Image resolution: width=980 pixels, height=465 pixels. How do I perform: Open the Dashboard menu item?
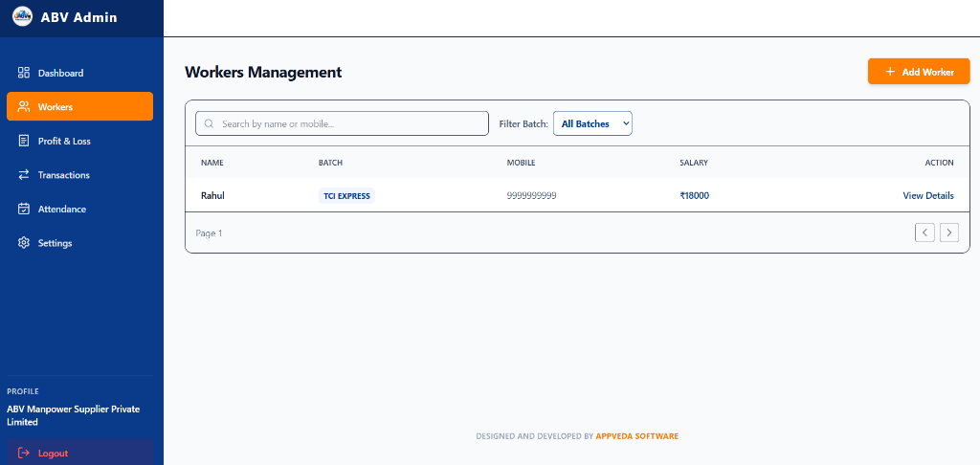pyautogui.click(x=80, y=73)
